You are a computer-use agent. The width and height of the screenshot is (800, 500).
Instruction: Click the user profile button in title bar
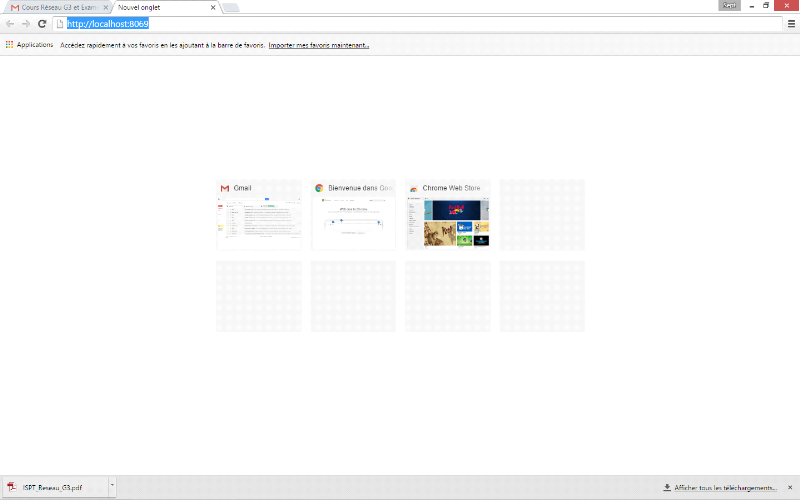[x=730, y=6]
